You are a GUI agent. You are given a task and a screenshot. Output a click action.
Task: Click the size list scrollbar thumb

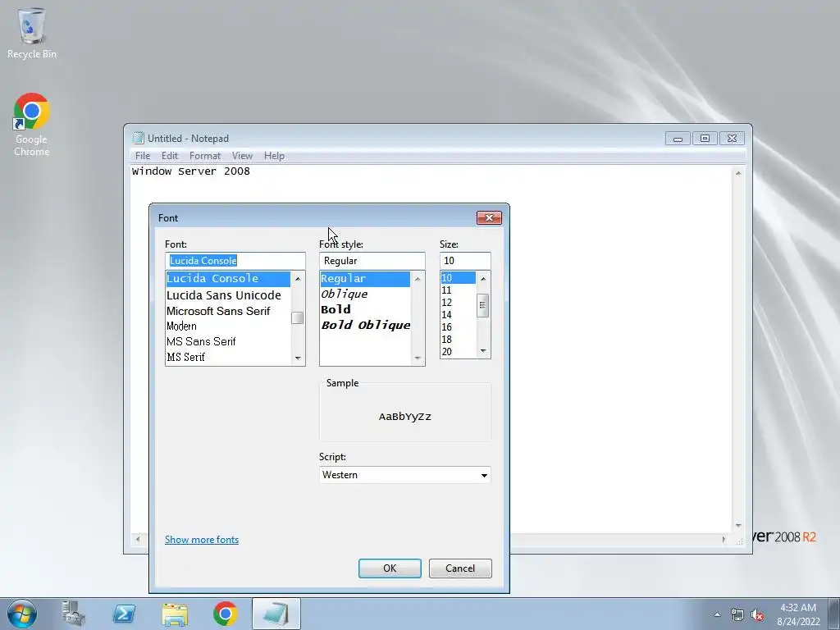click(x=483, y=305)
